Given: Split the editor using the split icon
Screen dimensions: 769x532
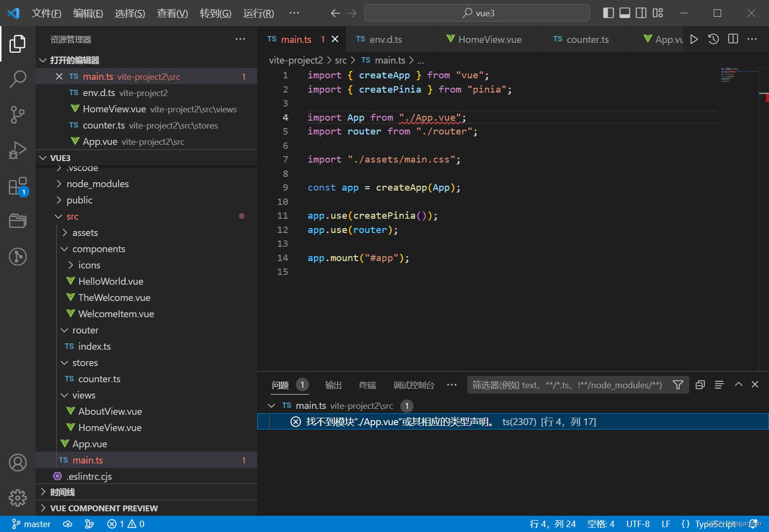Looking at the screenshot, I should 733,39.
